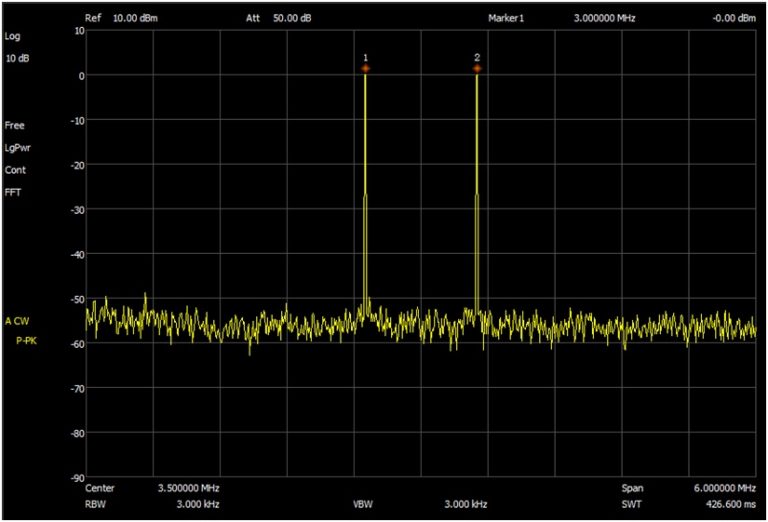This screenshot has height=522, width=768.
Task: Click the LgPwr averaging type label
Action: [20, 148]
